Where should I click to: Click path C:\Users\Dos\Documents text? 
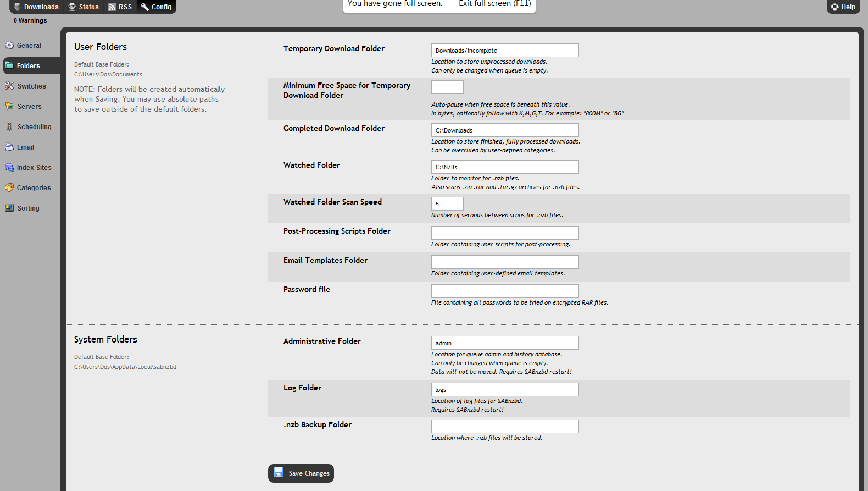coord(108,74)
